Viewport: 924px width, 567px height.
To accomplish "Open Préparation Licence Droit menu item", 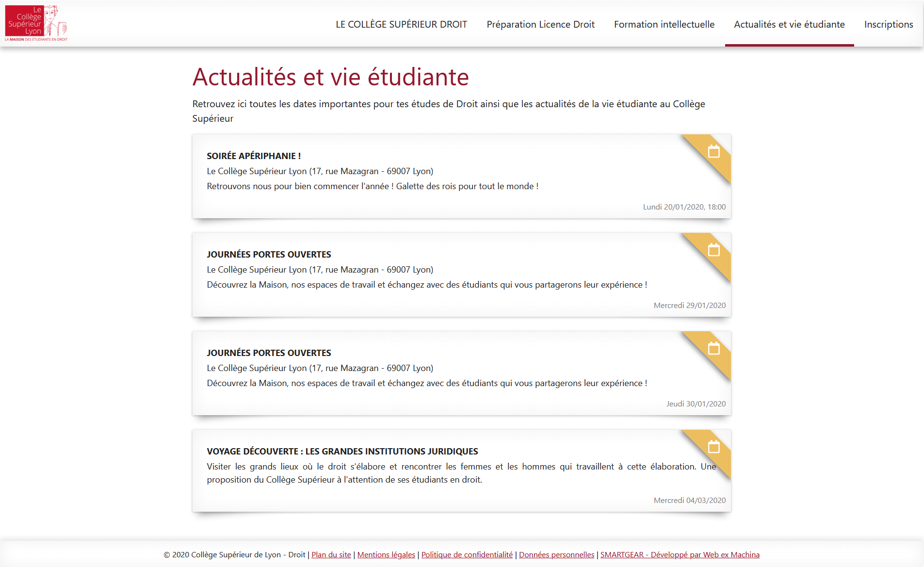I will 540,24.
